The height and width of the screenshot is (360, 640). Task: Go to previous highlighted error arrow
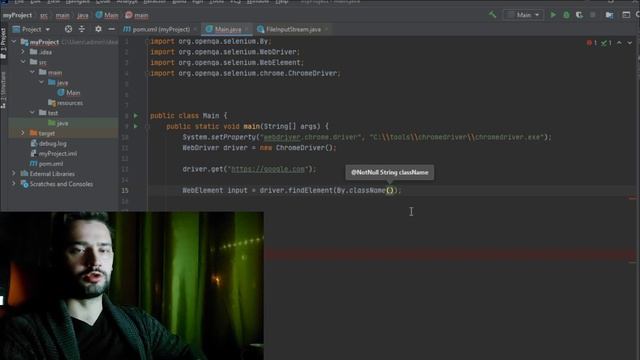(619, 43)
